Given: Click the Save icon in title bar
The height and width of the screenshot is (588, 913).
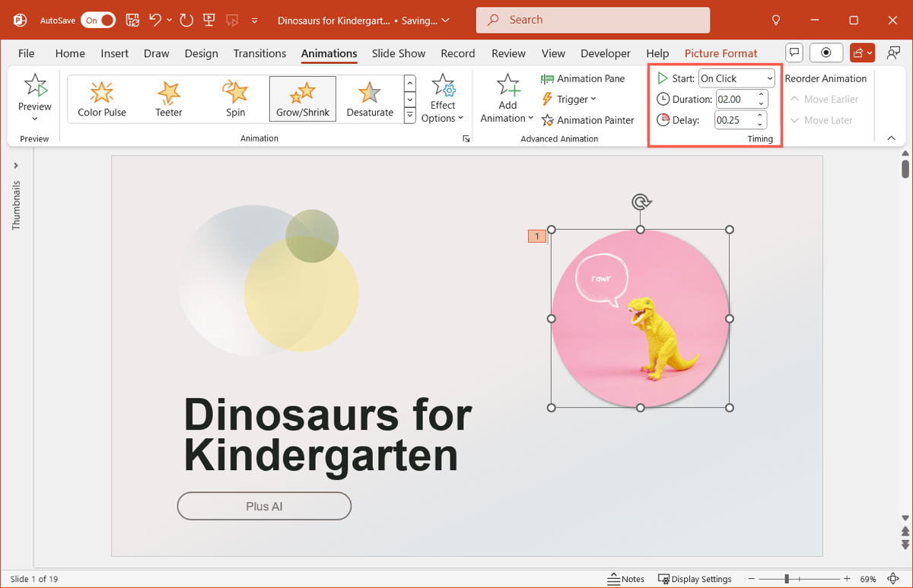Looking at the screenshot, I should point(132,21).
